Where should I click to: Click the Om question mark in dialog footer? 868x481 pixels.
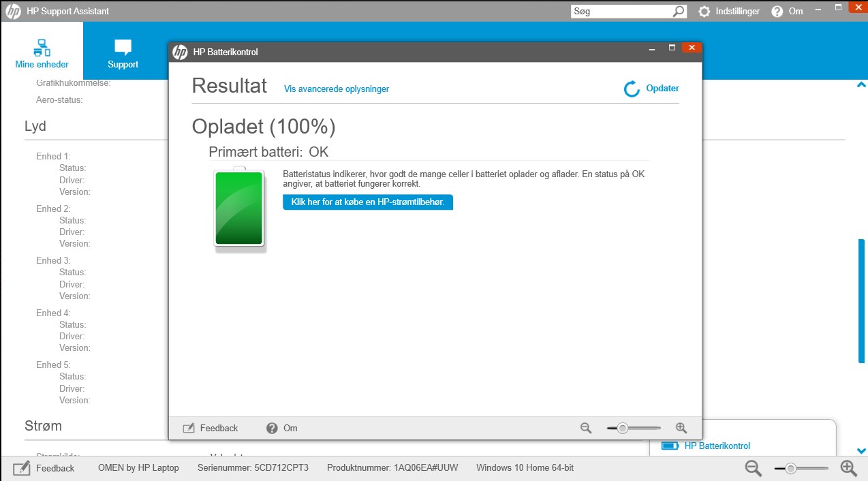(x=272, y=428)
